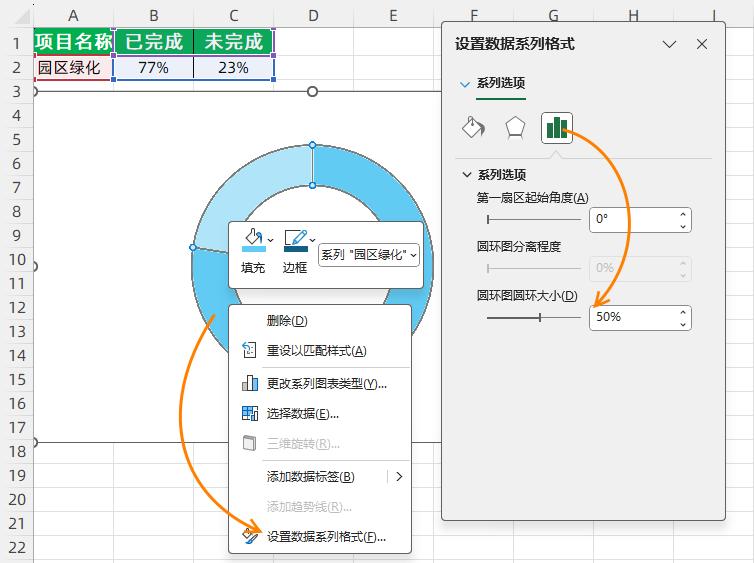754x563 pixels.
Task: Choose 删除 from the context menu
Action: (286, 321)
